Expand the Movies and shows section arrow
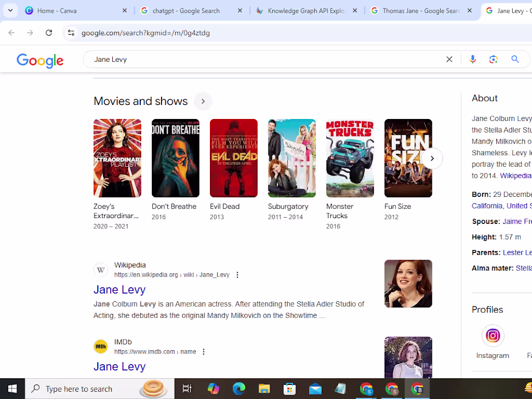The width and height of the screenshot is (532, 399). coord(203,101)
